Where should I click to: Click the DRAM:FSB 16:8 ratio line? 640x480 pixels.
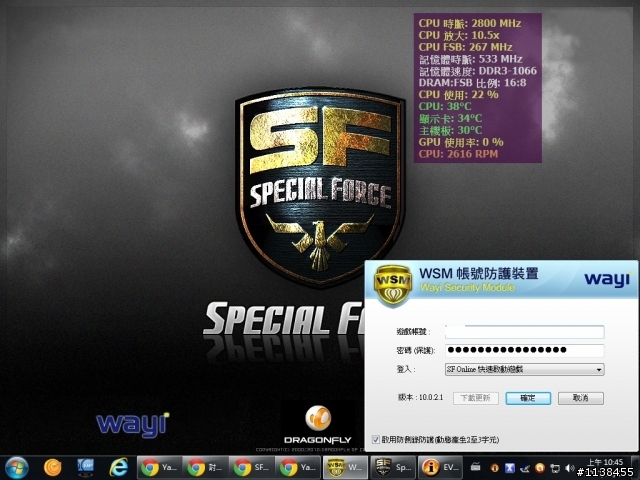[472, 83]
